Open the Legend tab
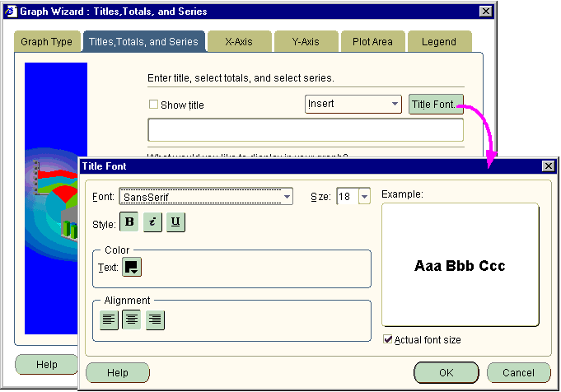 [439, 41]
